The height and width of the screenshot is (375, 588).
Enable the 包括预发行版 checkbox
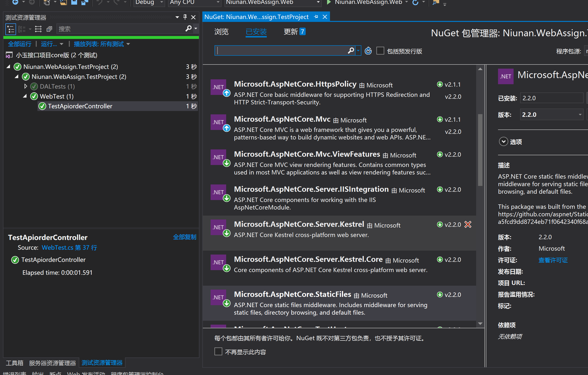[x=380, y=51]
